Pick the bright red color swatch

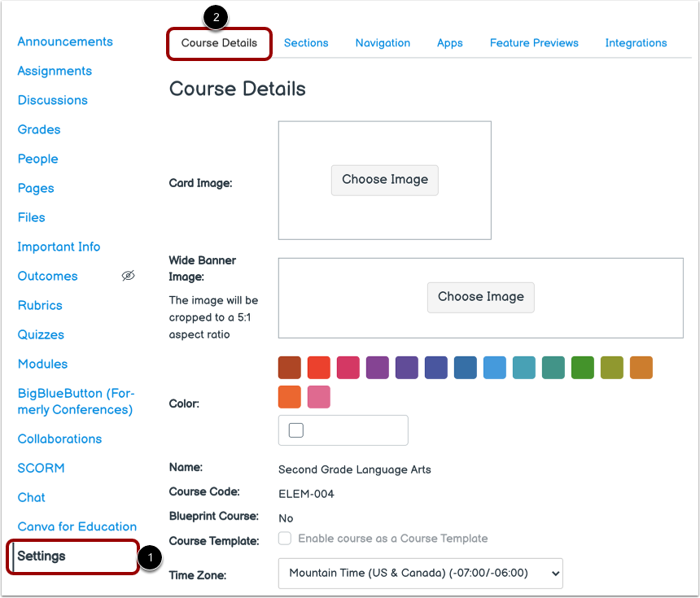318,368
